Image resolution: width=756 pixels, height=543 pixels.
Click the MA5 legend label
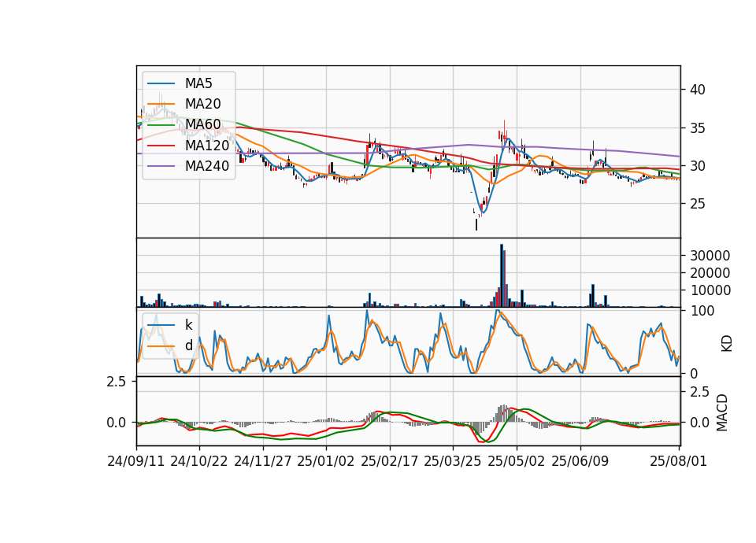pyautogui.click(x=198, y=83)
